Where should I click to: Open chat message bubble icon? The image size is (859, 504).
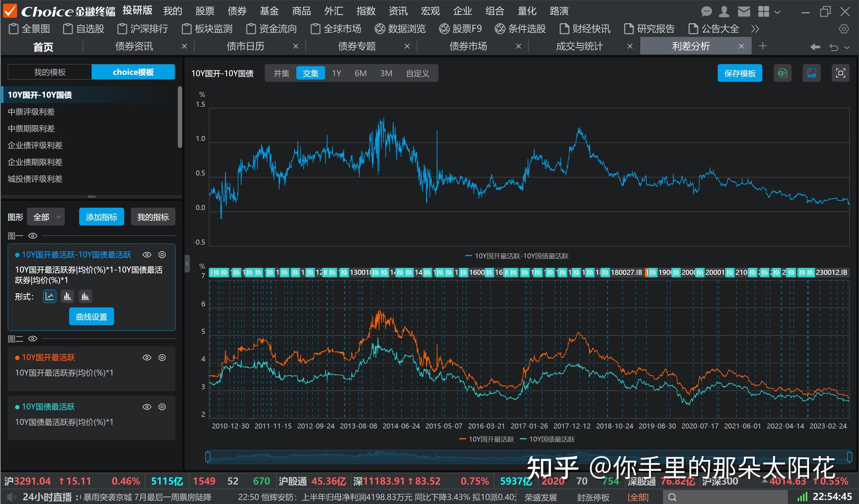(706, 12)
